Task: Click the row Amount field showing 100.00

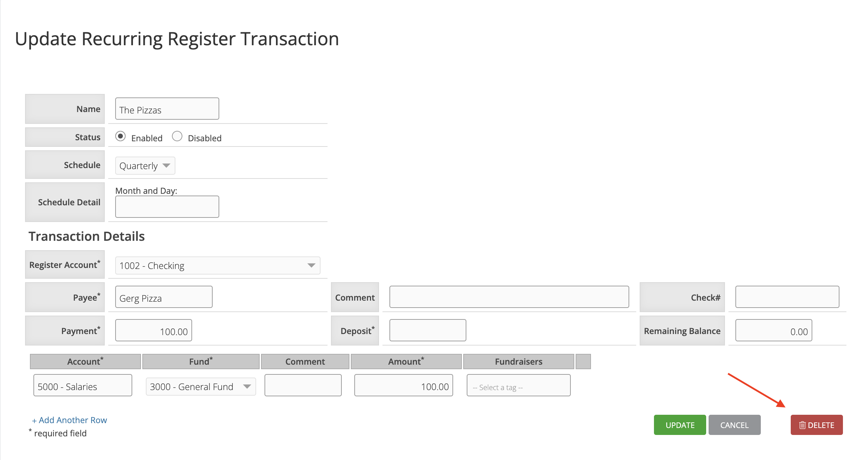Action: click(x=404, y=385)
